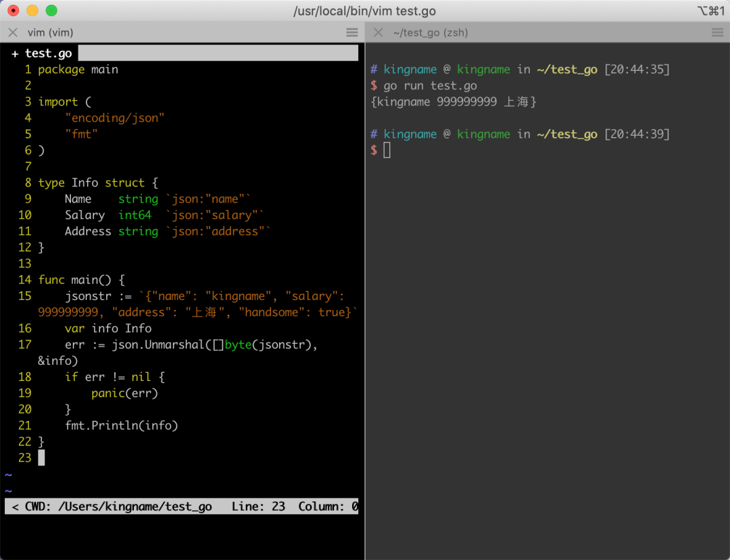This screenshot has width=730, height=560.
Task: Open the zsh pane hamburger menu
Action: click(x=717, y=32)
